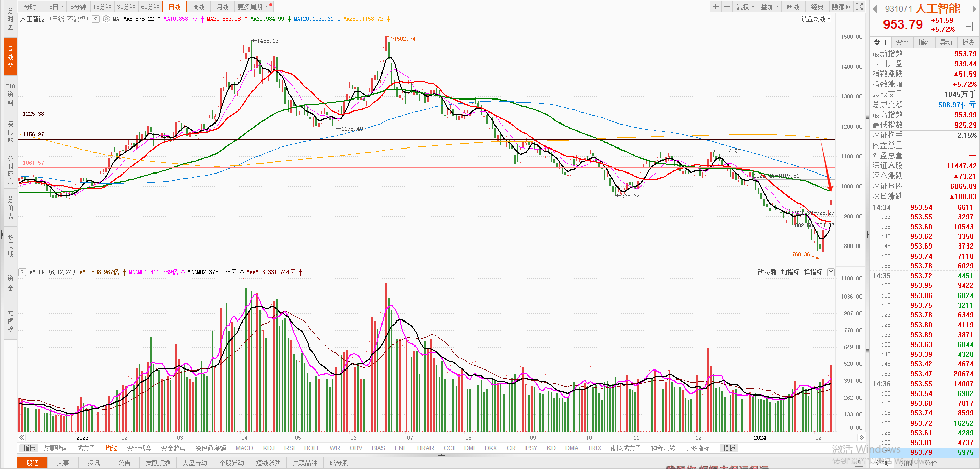This screenshot has height=469, width=980.
Task: Go to previous stock with left arrow
Action: click(875, 9)
